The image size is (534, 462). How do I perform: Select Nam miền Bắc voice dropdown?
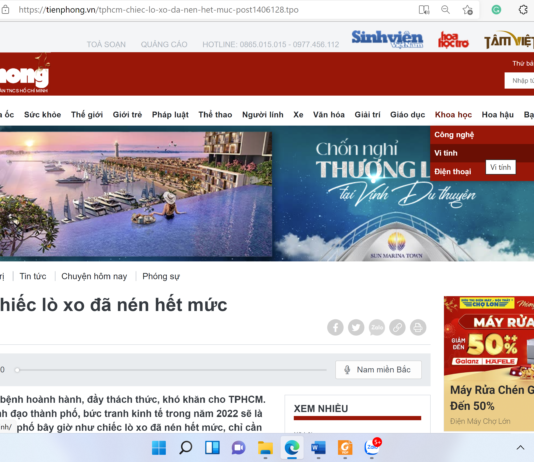(378, 369)
